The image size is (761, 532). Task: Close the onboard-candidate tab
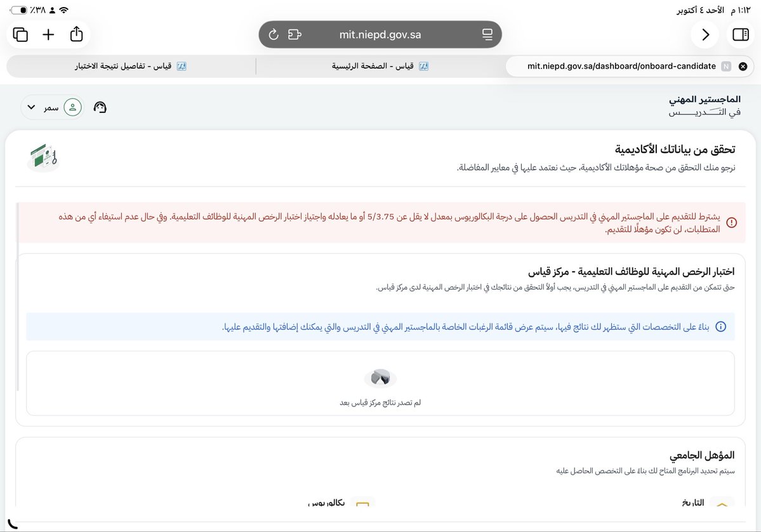[x=743, y=67]
